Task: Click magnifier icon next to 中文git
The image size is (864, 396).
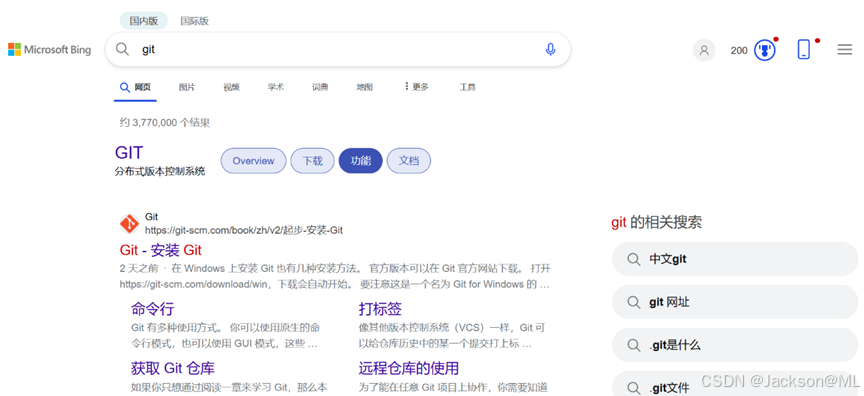Action: click(x=634, y=259)
